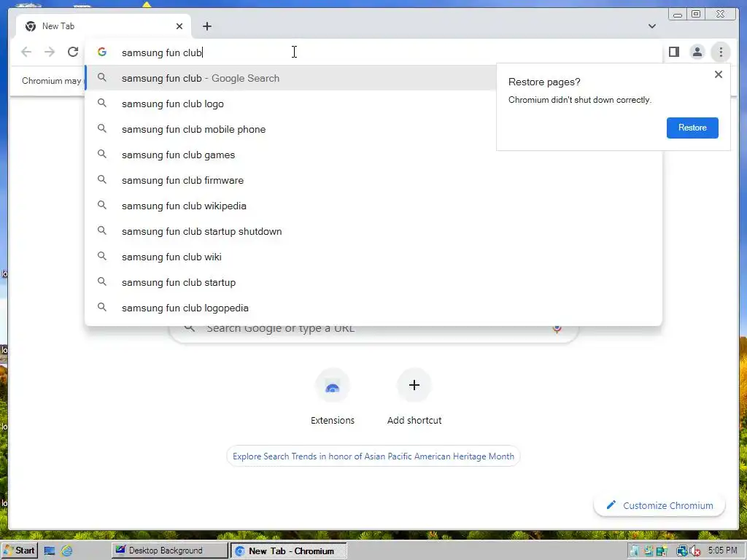
Task: Choose 'samsung fun club - Google Search' suggestion
Action: [x=290, y=78]
